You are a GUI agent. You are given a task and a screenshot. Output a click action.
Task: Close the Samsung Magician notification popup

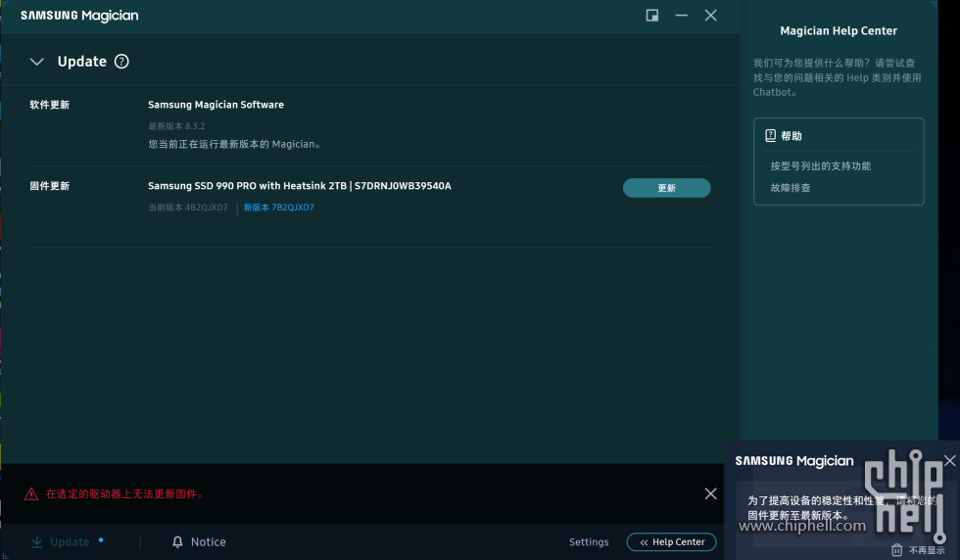(x=949, y=460)
